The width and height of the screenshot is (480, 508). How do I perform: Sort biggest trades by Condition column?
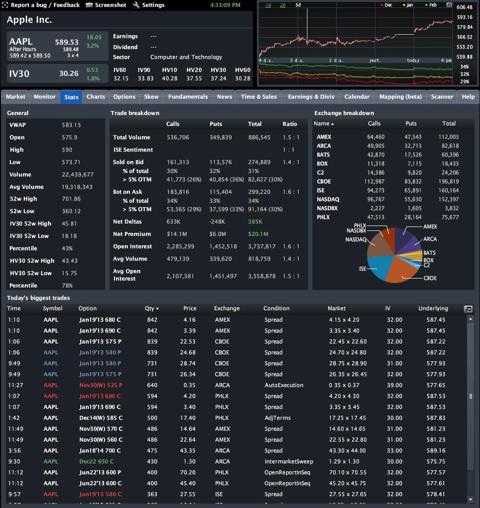pyautogui.click(x=276, y=308)
